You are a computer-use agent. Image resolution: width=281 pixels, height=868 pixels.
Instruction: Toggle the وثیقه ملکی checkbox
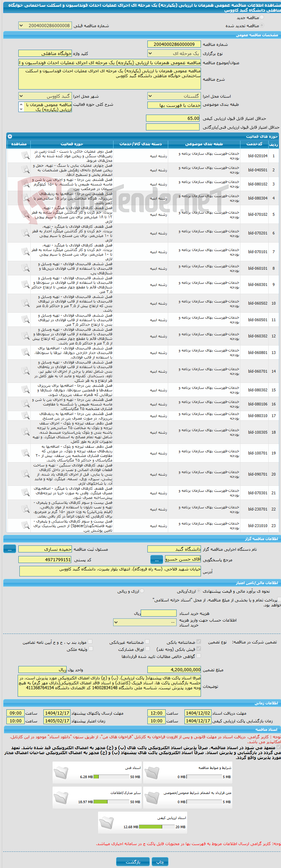pos(91,648)
